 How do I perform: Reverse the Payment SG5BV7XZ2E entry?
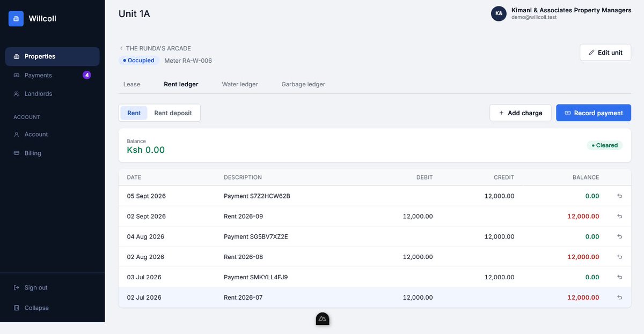(x=620, y=236)
